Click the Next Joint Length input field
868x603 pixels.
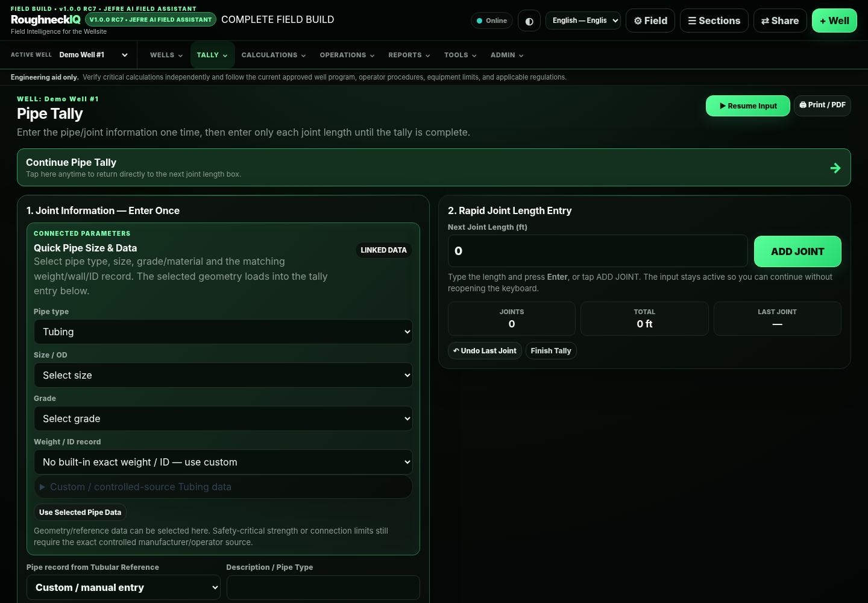598,251
